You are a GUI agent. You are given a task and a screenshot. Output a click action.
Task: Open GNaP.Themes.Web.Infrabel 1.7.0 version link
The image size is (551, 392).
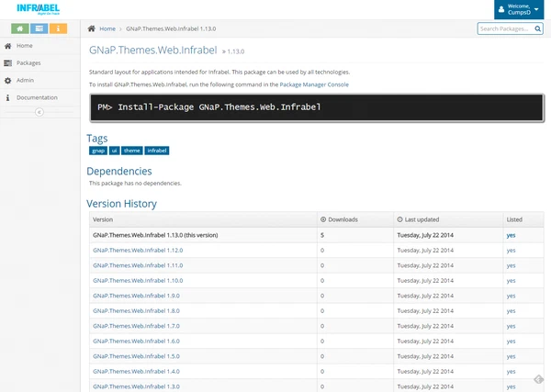[x=136, y=326]
